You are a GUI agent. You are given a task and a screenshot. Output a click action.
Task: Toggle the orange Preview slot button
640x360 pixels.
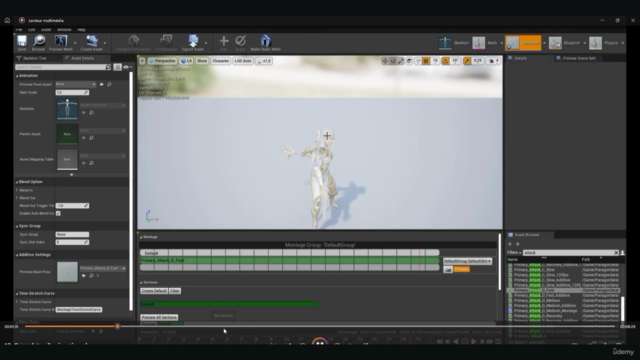461,269
